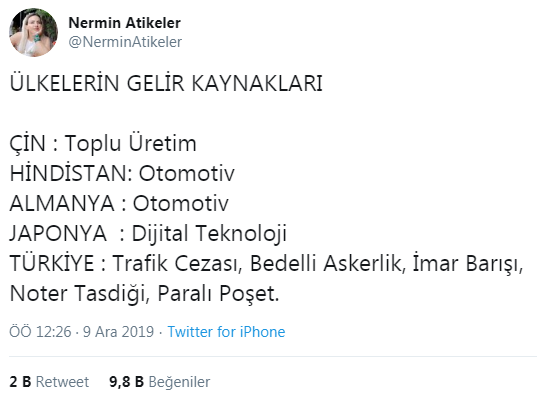Click the Dijital Teknoloji text
The height and width of the screenshot is (403, 537).
(x=209, y=234)
